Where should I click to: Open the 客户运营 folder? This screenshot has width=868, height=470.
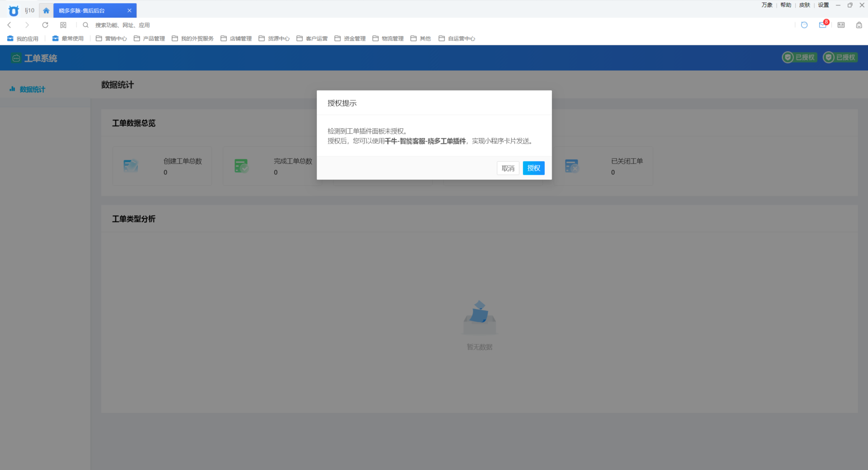point(312,38)
